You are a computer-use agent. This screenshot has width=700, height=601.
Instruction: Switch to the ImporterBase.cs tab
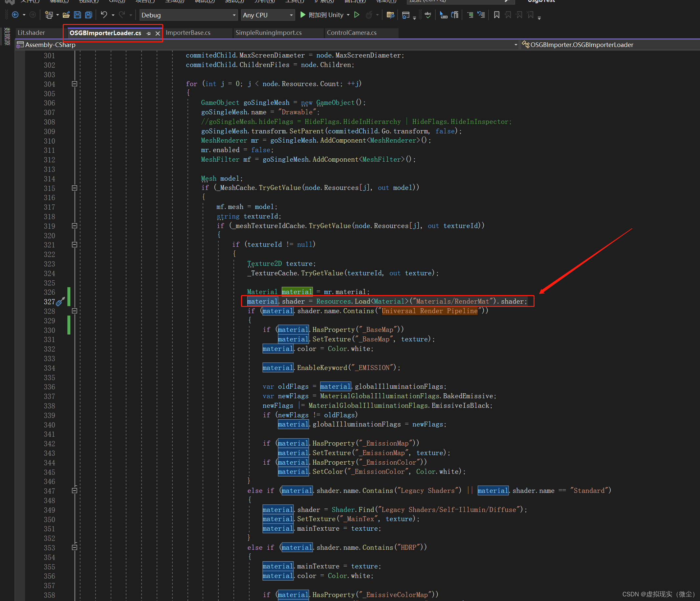(x=188, y=33)
